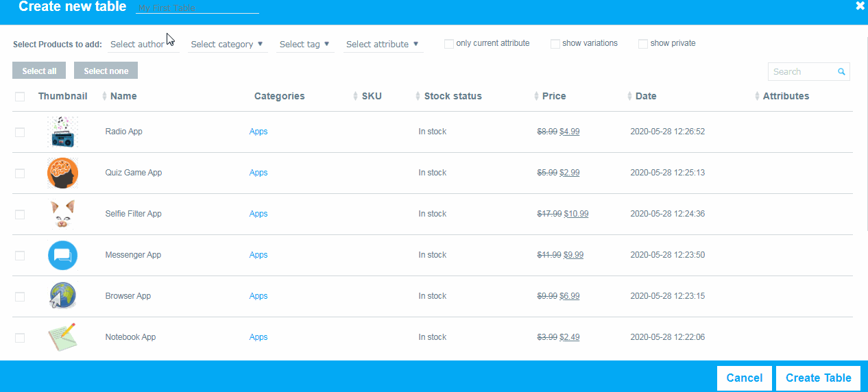
Task: Check the Quiz Game App row checkbox
Action: tap(20, 173)
